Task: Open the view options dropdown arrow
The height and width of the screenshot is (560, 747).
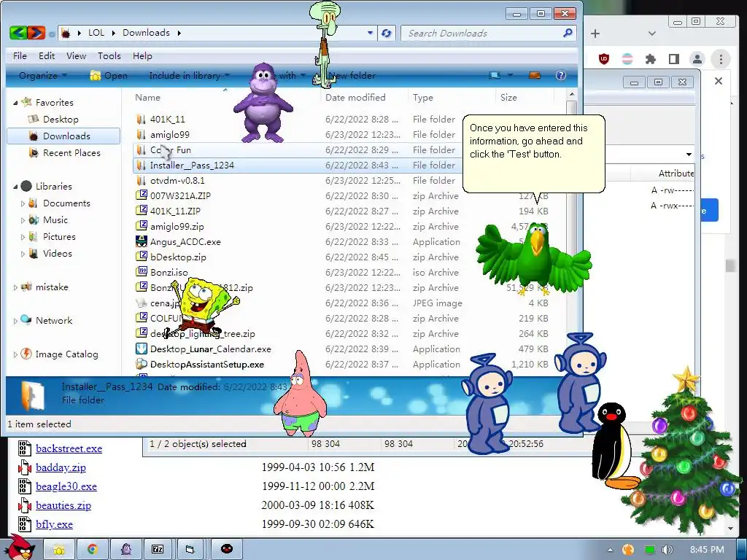Action: pyautogui.click(x=510, y=75)
